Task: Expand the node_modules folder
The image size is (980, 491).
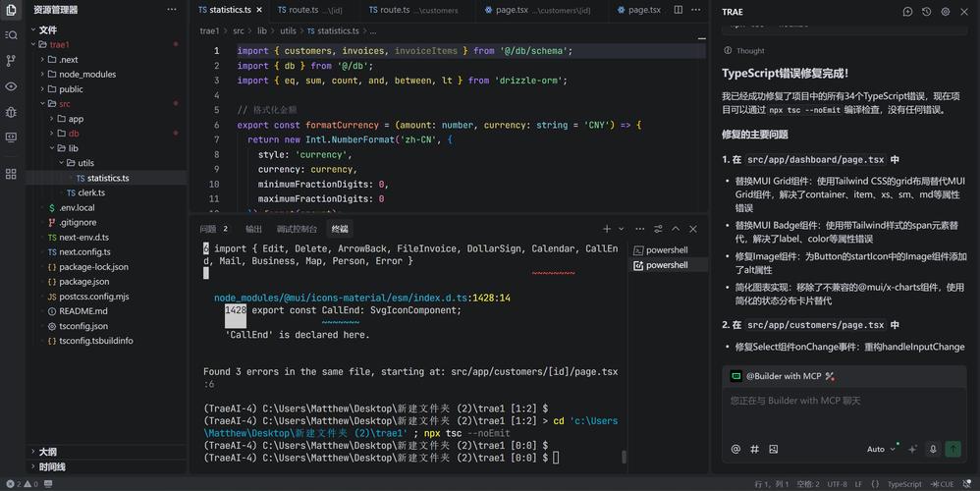Action: click(42, 74)
